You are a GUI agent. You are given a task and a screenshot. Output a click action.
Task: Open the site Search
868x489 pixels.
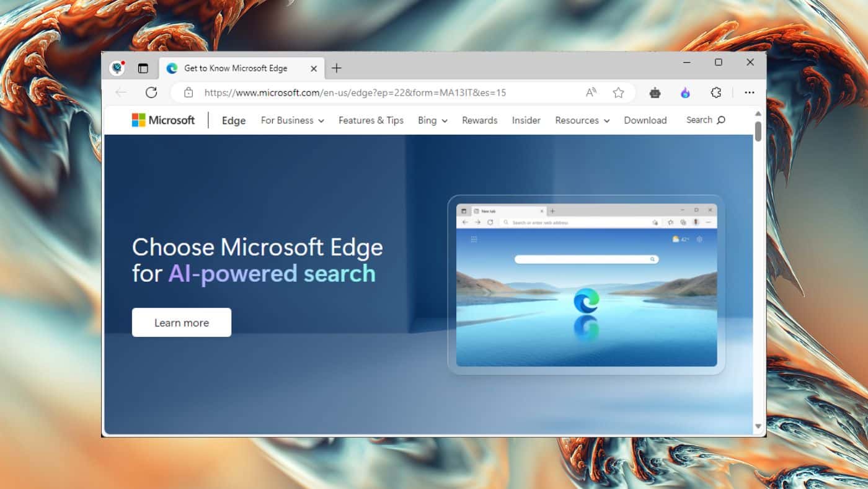[706, 120]
